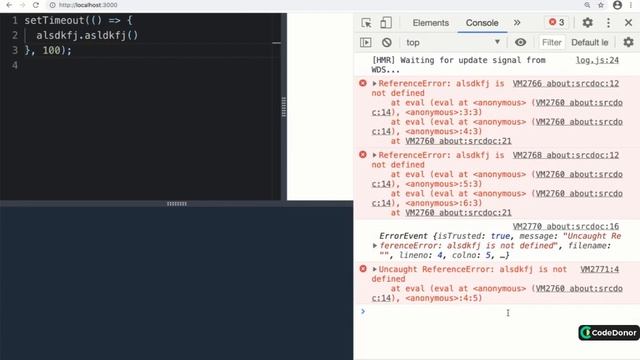This screenshot has height=360, width=640.
Task: Open VM2766 about:srcdoc:12 link
Action: tap(566, 83)
